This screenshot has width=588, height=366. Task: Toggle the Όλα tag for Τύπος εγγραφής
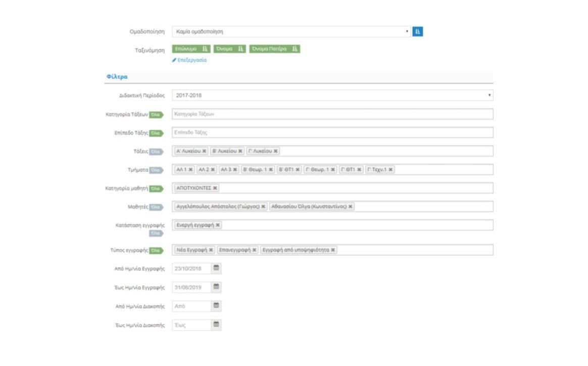(156, 250)
